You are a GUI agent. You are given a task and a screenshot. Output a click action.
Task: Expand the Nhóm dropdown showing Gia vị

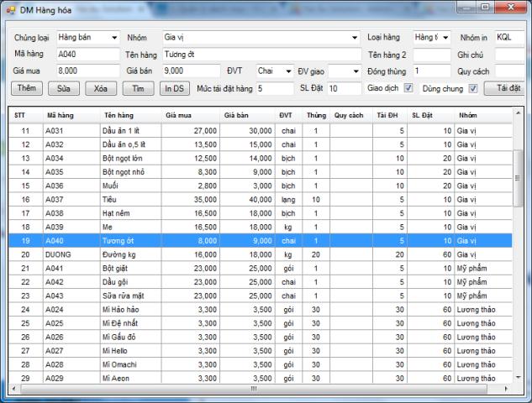tap(355, 37)
